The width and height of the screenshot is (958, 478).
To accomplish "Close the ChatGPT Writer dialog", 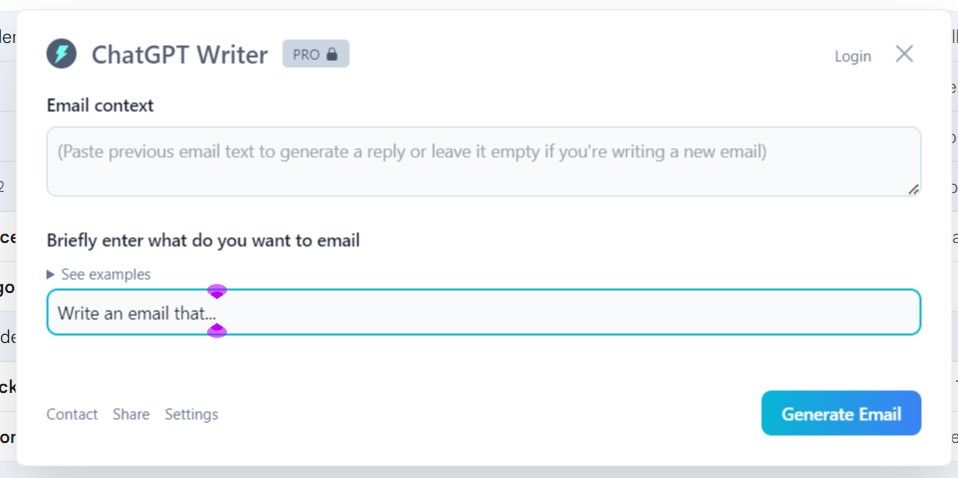I will coord(904,54).
